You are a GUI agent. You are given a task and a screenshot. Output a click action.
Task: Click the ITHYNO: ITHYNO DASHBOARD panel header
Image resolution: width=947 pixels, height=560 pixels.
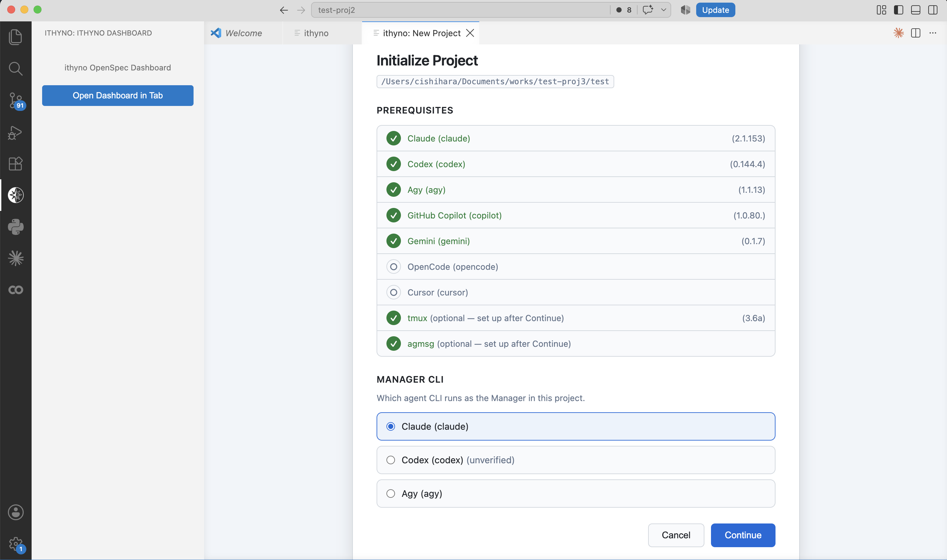[98, 33]
